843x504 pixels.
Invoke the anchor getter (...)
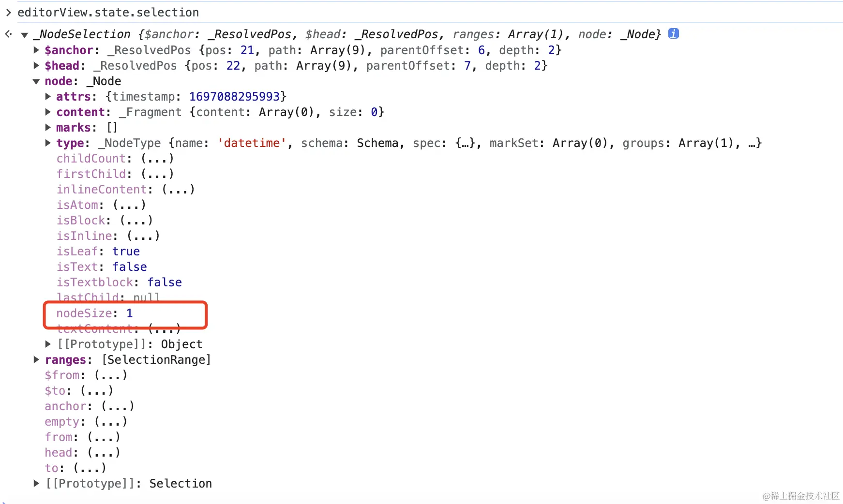point(118,406)
